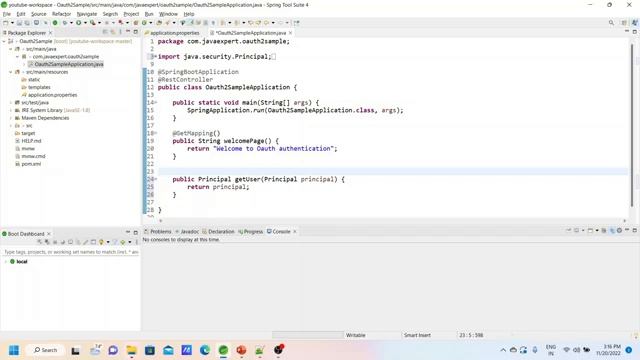Click the Pin Editor toolbar icon

click(x=297, y=23)
